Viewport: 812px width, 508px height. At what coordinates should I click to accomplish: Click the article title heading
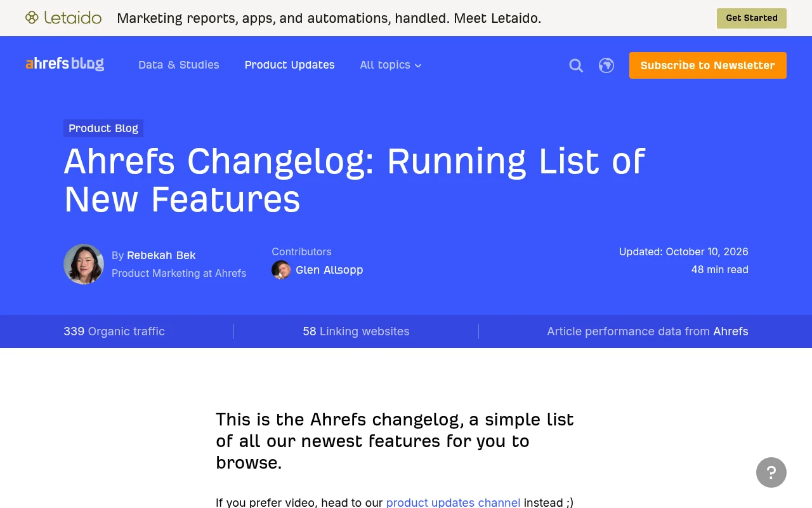click(355, 180)
